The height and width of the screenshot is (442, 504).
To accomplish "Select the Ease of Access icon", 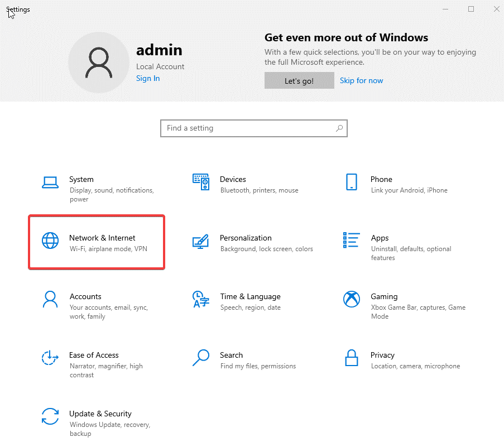I will (x=50, y=358).
